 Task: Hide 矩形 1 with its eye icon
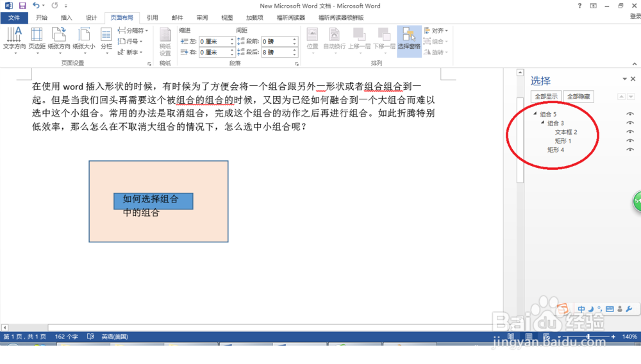pyautogui.click(x=630, y=141)
